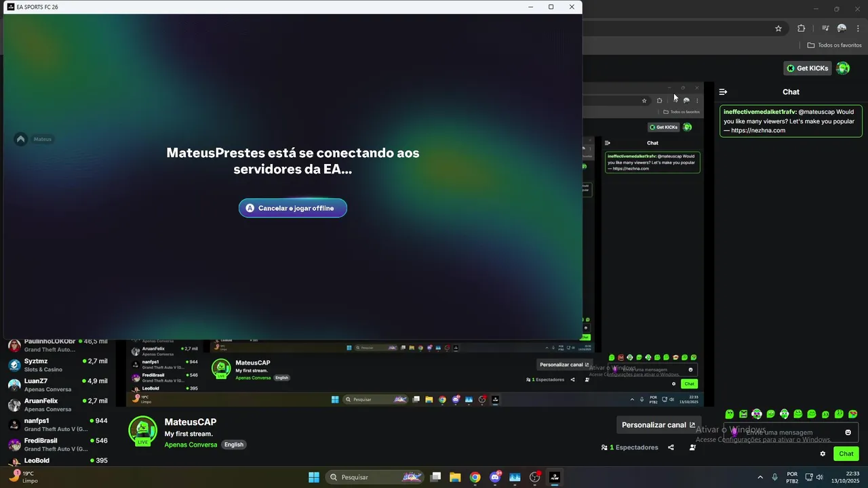This screenshot has width=868, height=488.
Task: Show the Espectadores viewer count
Action: pos(629,447)
